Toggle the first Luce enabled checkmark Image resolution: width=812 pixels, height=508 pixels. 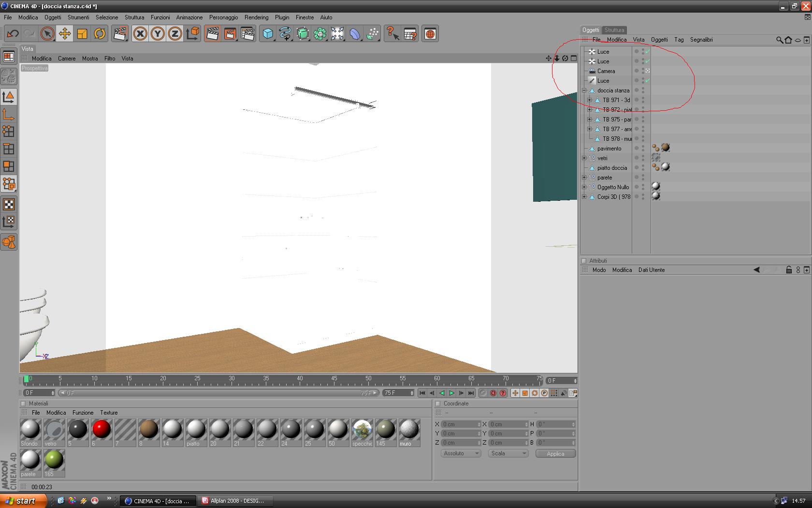pos(648,52)
